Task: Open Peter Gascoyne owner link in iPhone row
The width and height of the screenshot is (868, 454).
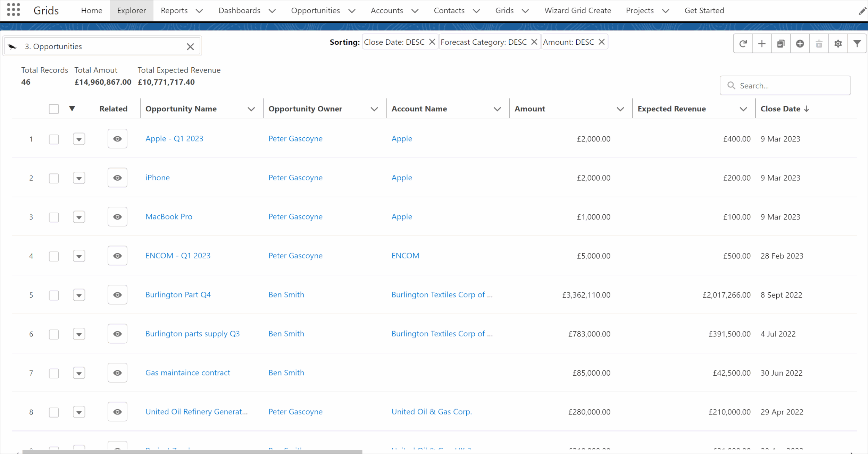Action: coord(295,178)
